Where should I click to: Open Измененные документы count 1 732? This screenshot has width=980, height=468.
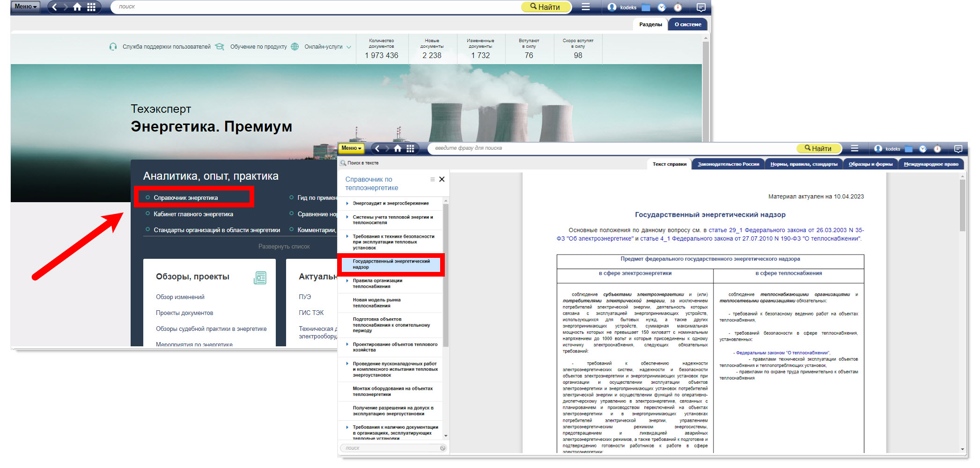click(480, 49)
